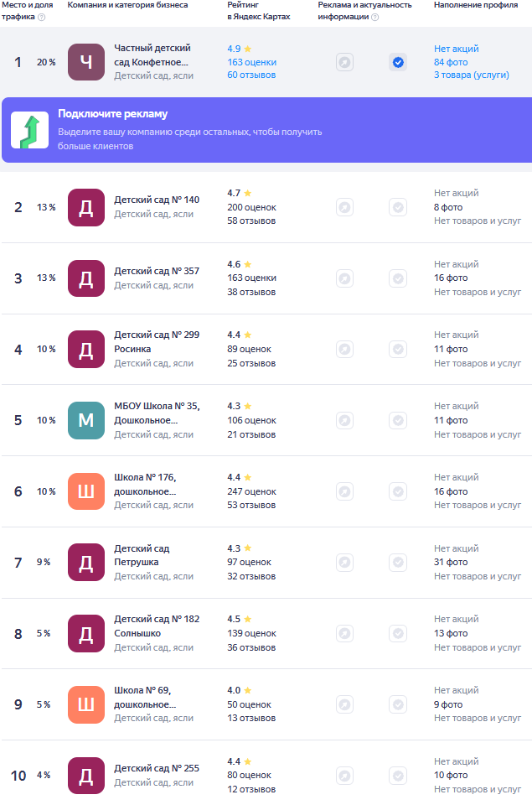532x805 pixels.
Task: Click the avatar of Детский сад № 140
Action: 86,207
